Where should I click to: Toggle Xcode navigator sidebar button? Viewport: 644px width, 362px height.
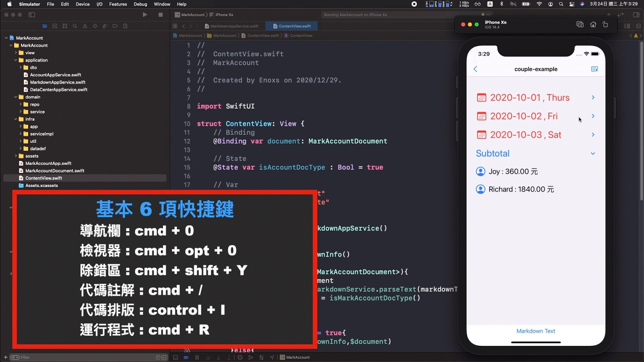32,15
